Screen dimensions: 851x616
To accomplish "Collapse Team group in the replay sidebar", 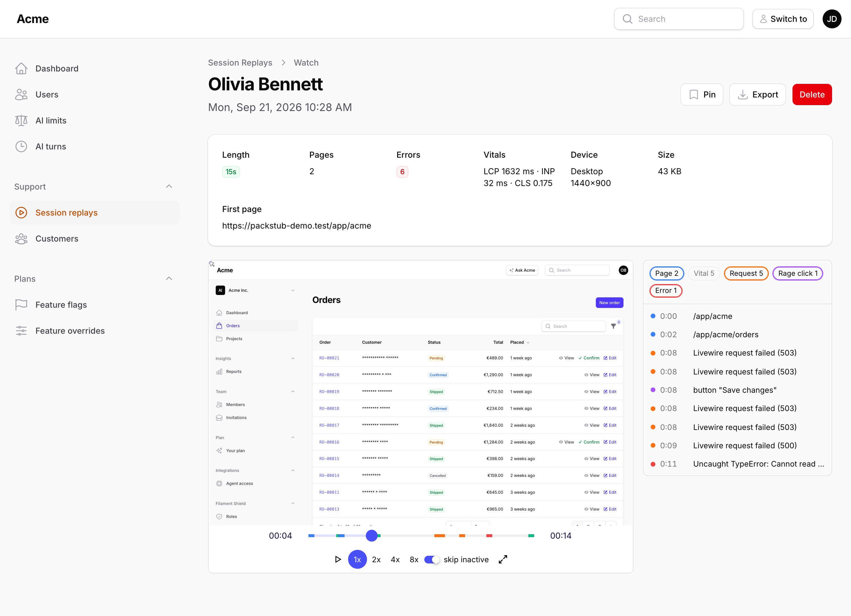I will coord(293,391).
